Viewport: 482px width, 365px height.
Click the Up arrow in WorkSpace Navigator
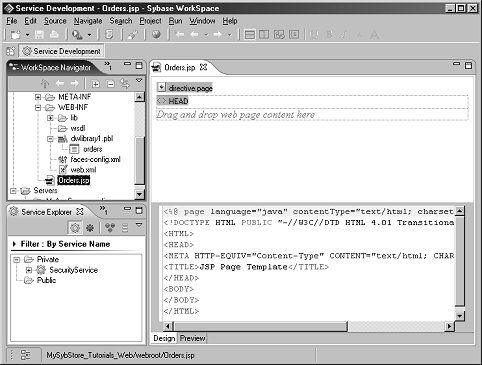(45, 83)
